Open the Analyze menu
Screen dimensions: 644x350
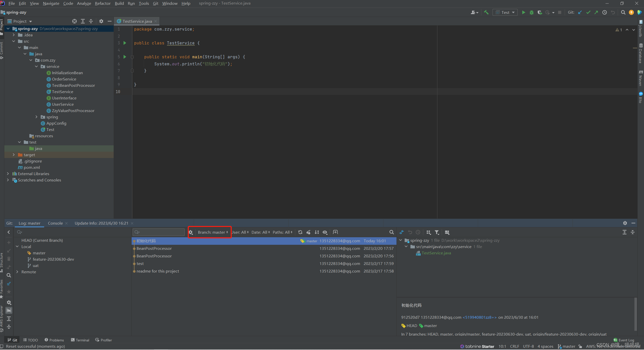84,3
